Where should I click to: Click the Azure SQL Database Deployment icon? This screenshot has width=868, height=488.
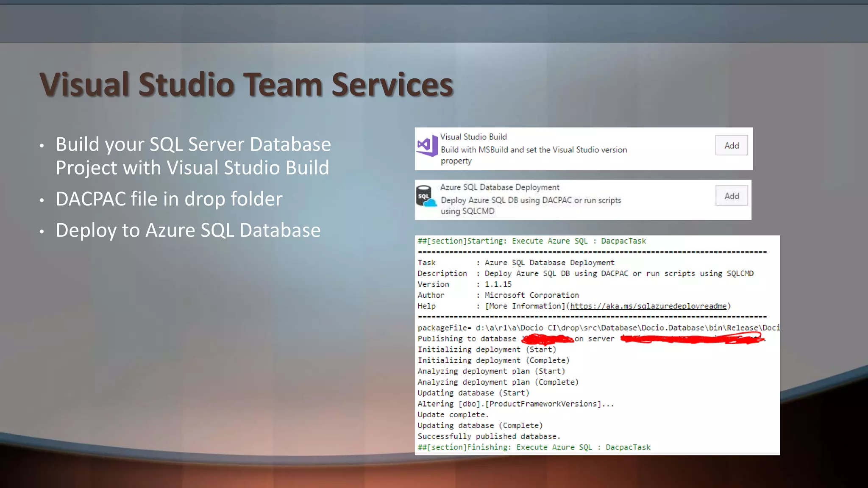click(x=426, y=196)
